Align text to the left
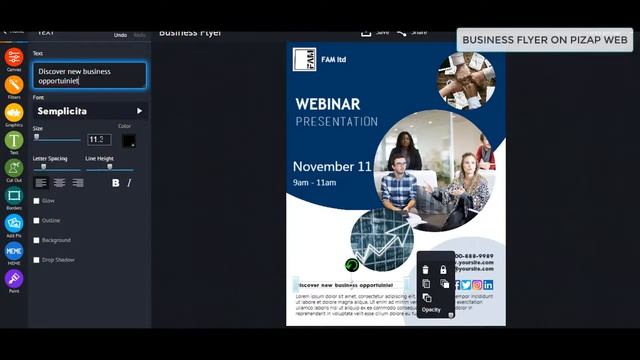Screen dimensions: 640x360 pyautogui.click(x=41, y=183)
